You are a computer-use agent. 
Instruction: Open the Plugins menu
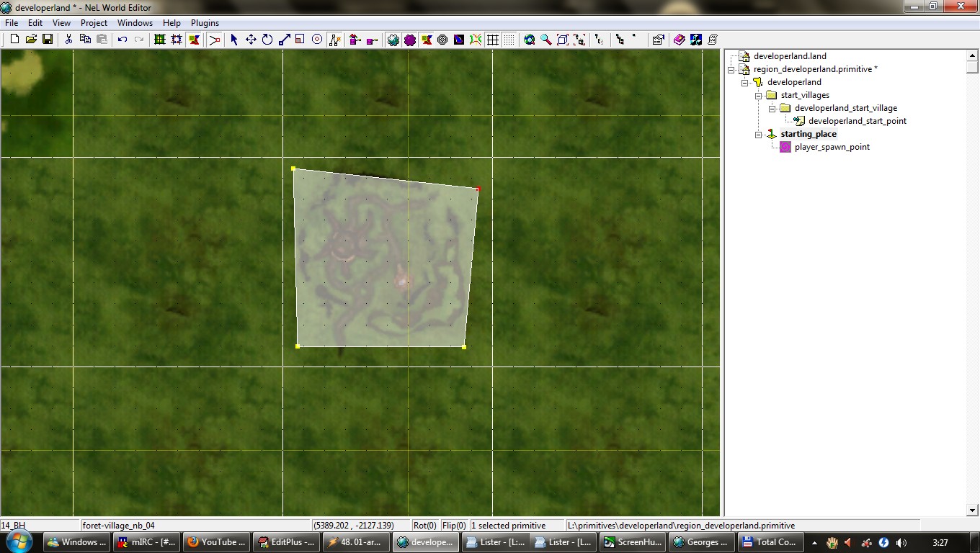tap(205, 23)
